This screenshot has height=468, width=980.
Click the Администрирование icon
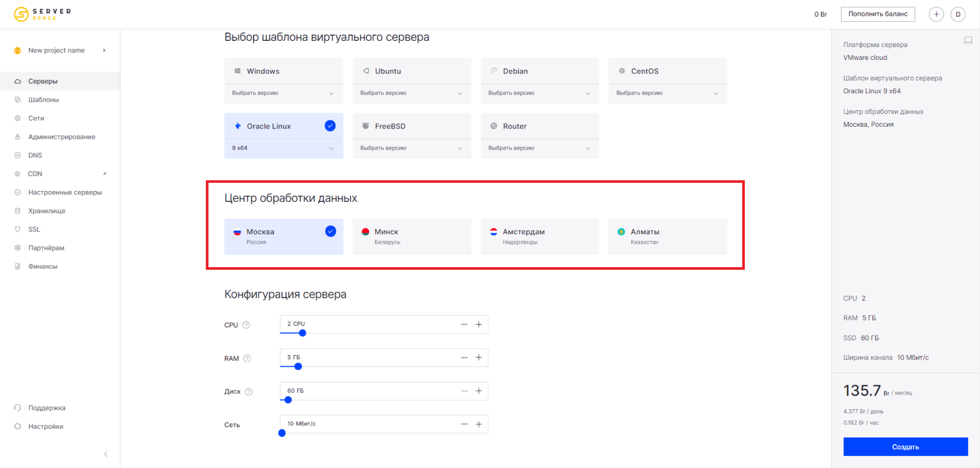click(x=17, y=137)
